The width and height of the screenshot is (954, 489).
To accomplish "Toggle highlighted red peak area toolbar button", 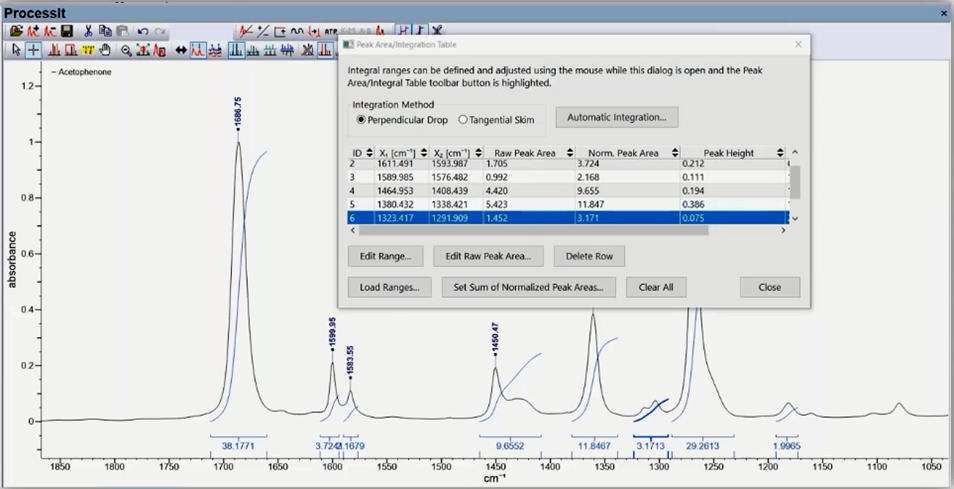I will 325,50.
